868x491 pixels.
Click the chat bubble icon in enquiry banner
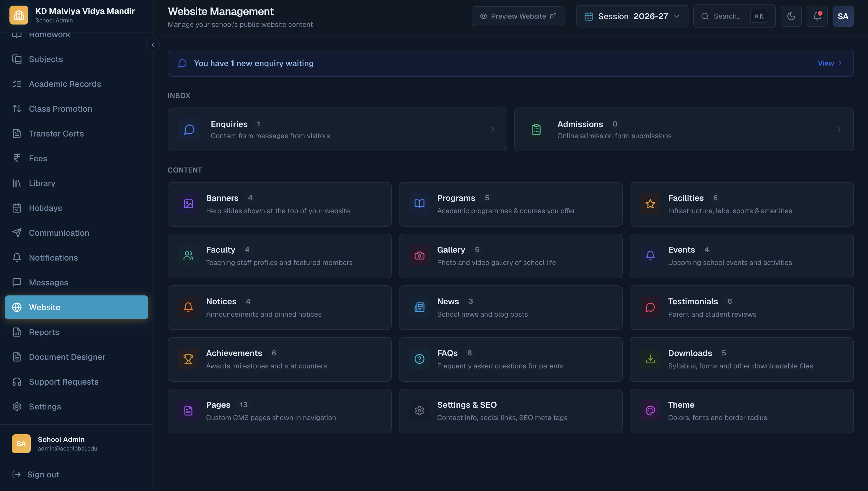coord(182,64)
